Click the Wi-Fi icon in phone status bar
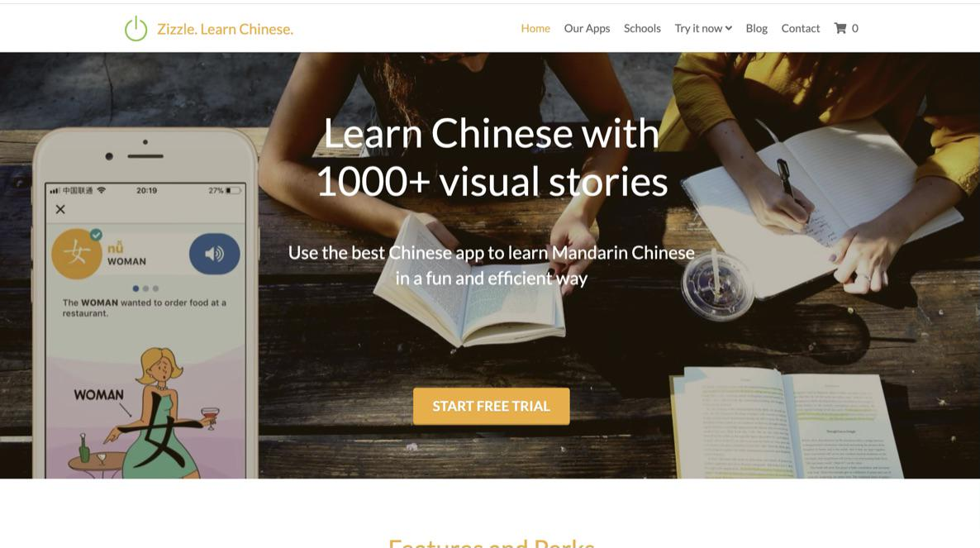The image size is (980, 548). [102, 190]
